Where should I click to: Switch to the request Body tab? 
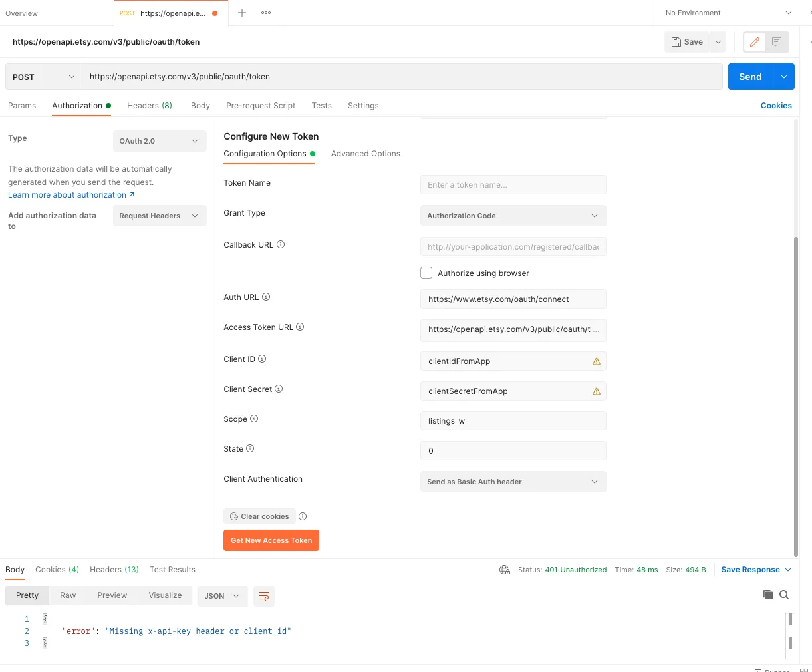pyautogui.click(x=200, y=106)
